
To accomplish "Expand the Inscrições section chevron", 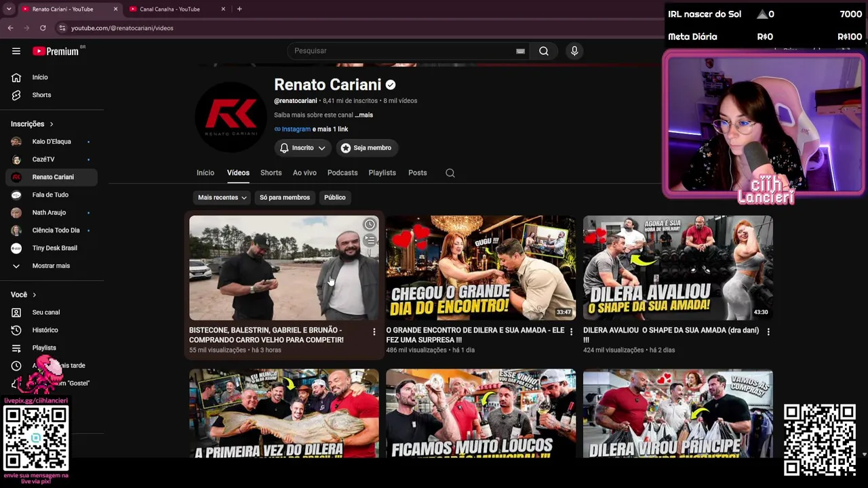I will click(x=51, y=124).
